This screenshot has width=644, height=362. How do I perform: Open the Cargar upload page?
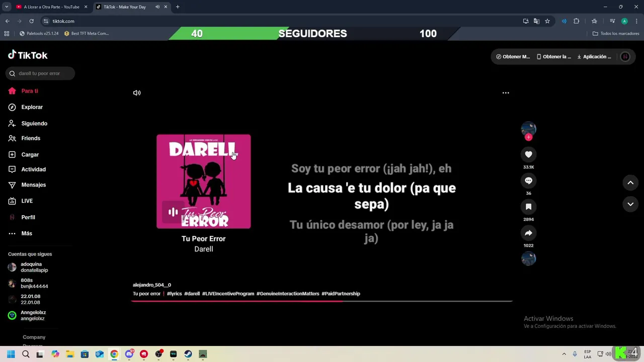[x=24, y=155]
